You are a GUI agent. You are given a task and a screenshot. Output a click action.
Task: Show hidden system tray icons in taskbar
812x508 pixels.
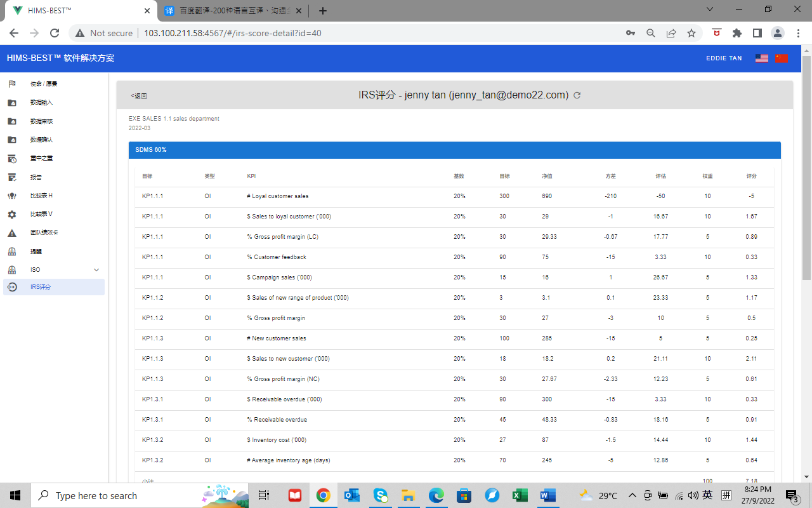tap(632, 495)
